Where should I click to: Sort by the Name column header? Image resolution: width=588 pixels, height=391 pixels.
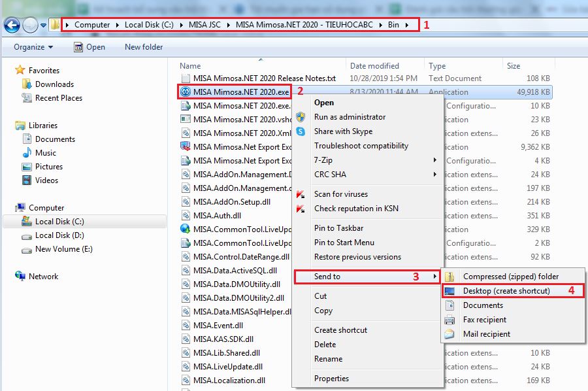point(190,65)
